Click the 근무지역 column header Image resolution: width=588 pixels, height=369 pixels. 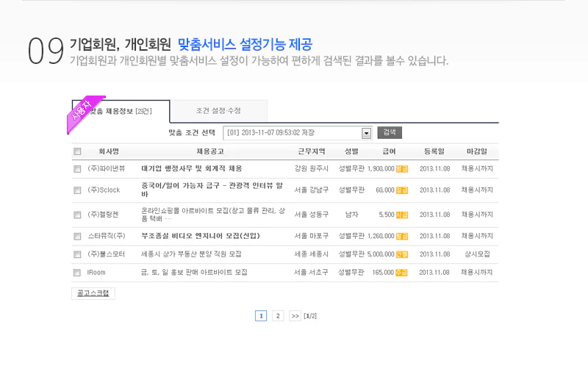pyautogui.click(x=311, y=151)
